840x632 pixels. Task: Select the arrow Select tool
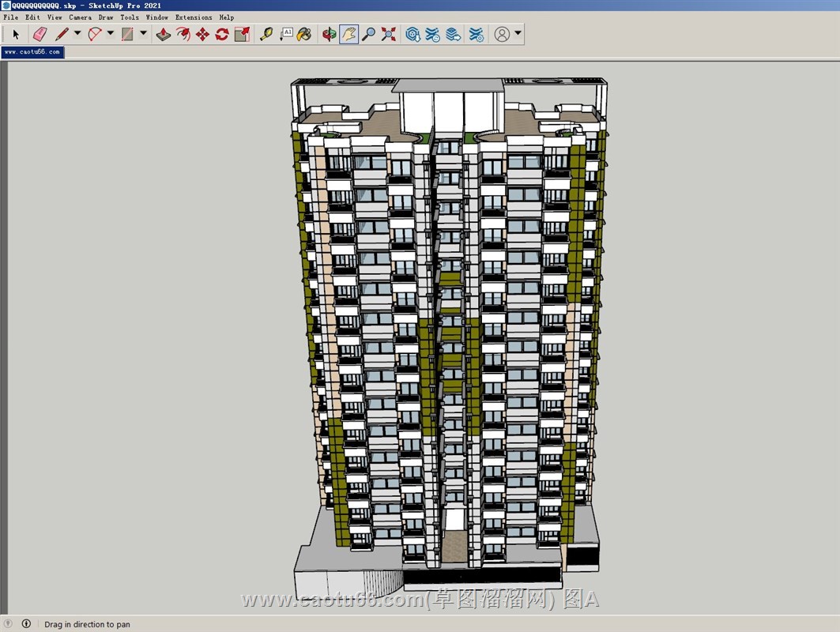(16, 34)
